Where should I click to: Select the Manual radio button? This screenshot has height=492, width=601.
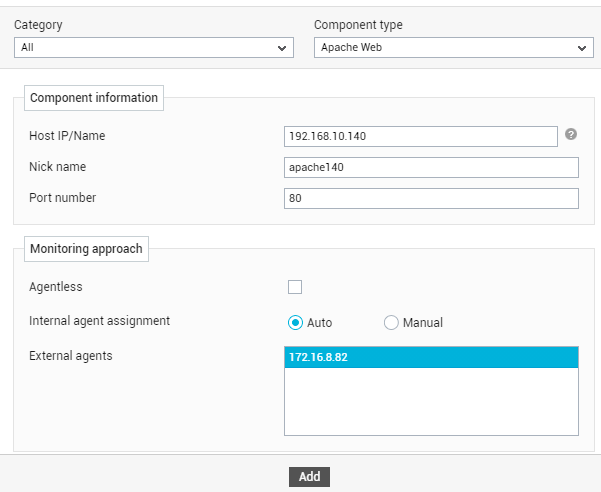391,323
